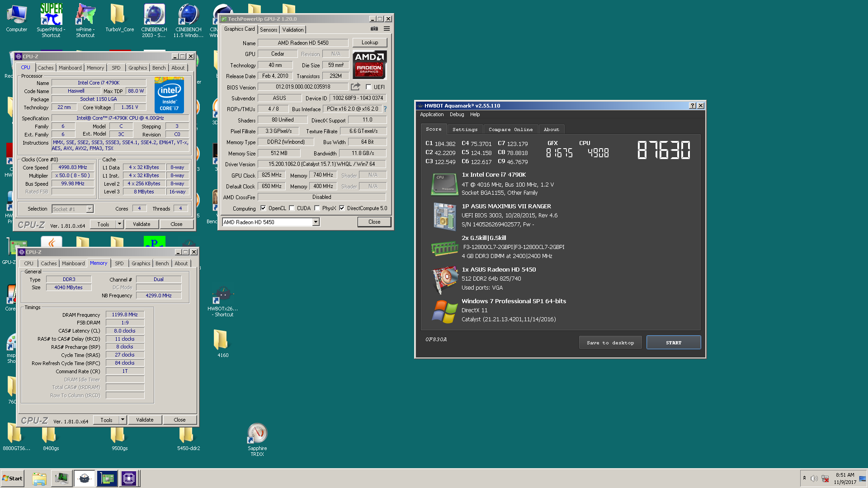Click Close button in top CPU-Z window
Viewport: 868px width, 488px height.
point(176,224)
